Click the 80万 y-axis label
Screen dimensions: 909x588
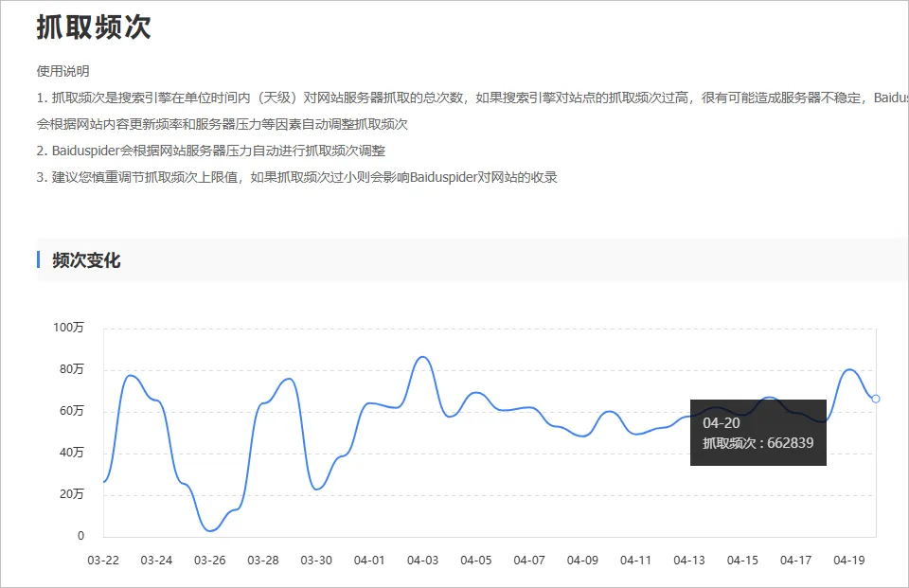coord(71,369)
